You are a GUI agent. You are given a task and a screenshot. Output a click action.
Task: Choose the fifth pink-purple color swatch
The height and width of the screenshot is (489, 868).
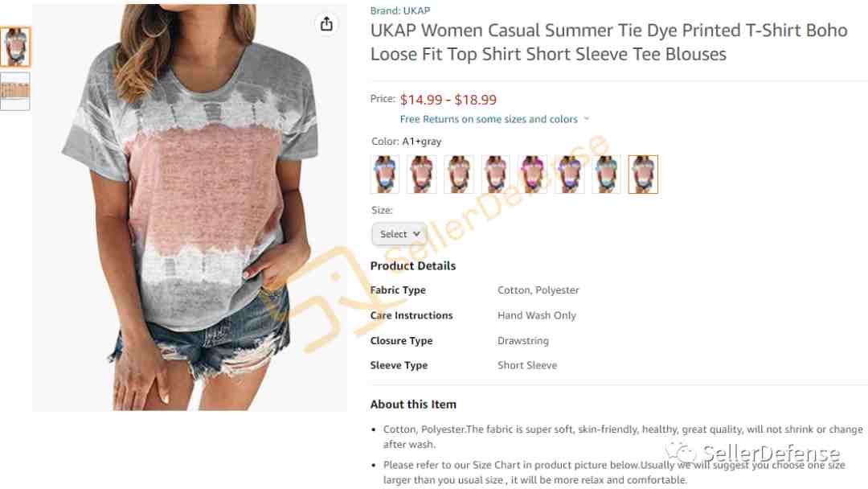533,175
